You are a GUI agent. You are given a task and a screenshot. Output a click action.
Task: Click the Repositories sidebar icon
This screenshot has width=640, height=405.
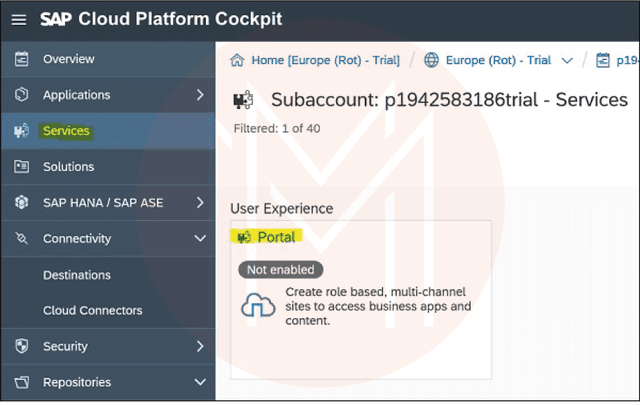(21, 382)
